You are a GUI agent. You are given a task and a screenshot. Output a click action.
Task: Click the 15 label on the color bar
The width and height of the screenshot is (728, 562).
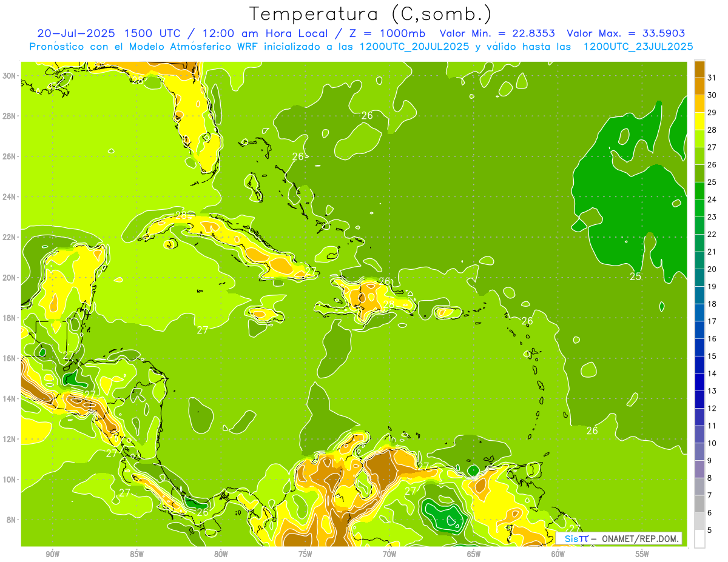coord(712,356)
